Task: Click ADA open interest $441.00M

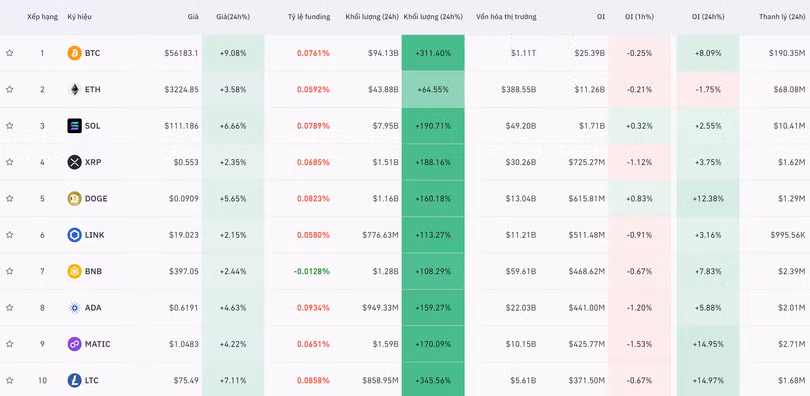Action: tap(586, 308)
